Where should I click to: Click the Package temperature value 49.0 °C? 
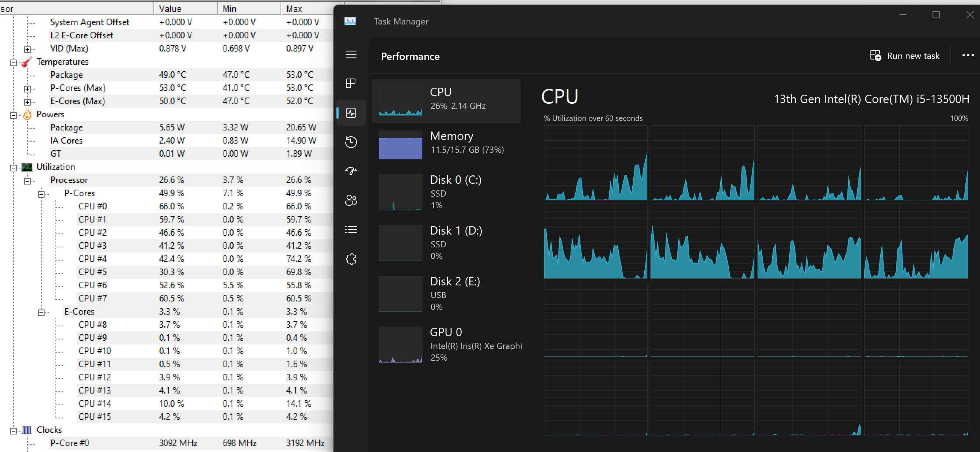173,75
